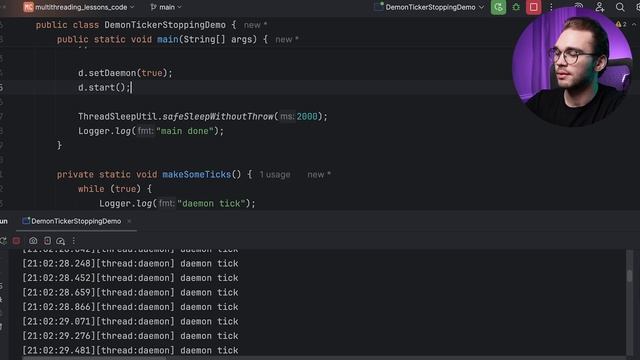The image size is (640, 360).
Task: Click the while (true) statement
Action: pyautogui.click(x=115, y=189)
